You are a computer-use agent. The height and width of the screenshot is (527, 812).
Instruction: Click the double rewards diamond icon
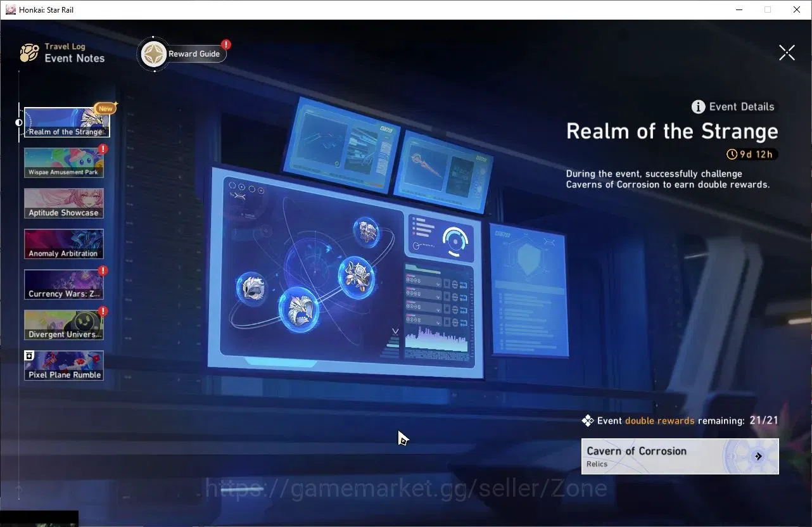click(588, 421)
